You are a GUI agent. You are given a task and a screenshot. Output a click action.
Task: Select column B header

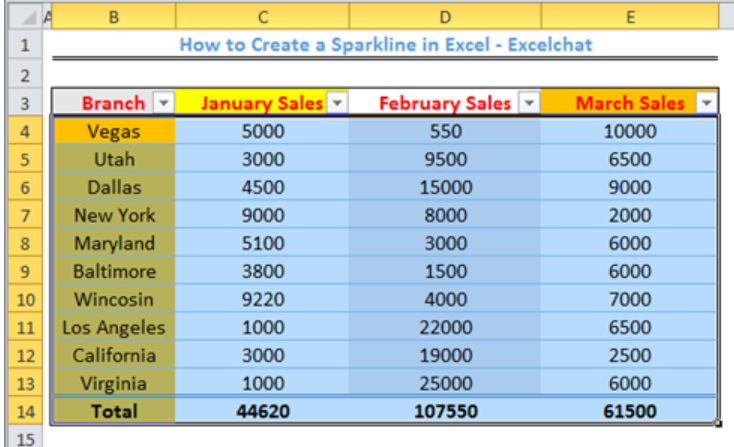[114, 17]
